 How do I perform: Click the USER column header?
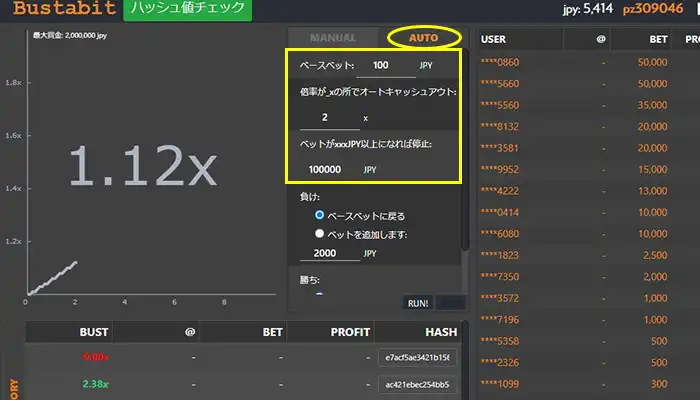click(x=493, y=39)
